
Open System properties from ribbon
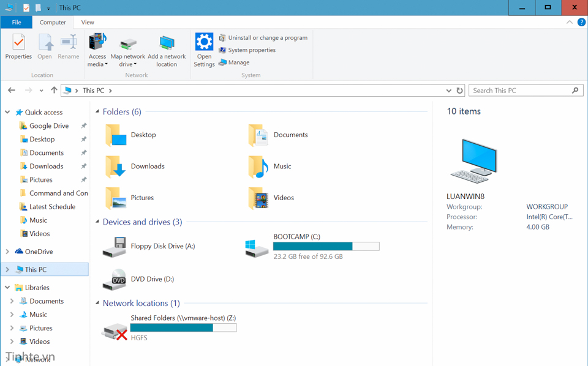[x=247, y=50]
